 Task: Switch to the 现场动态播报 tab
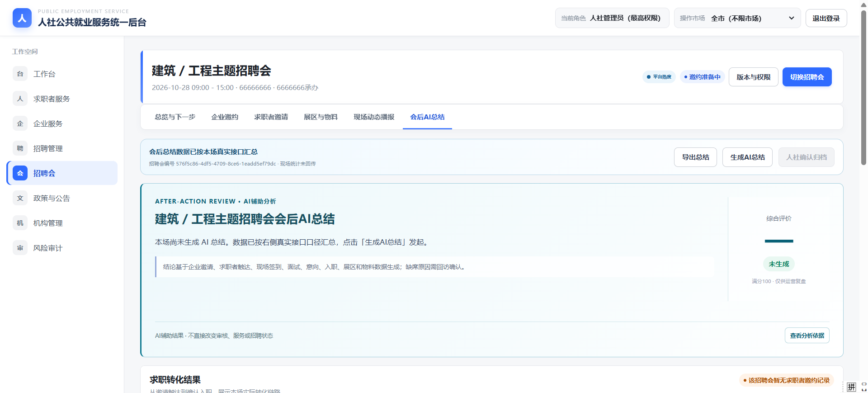[374, 117]
